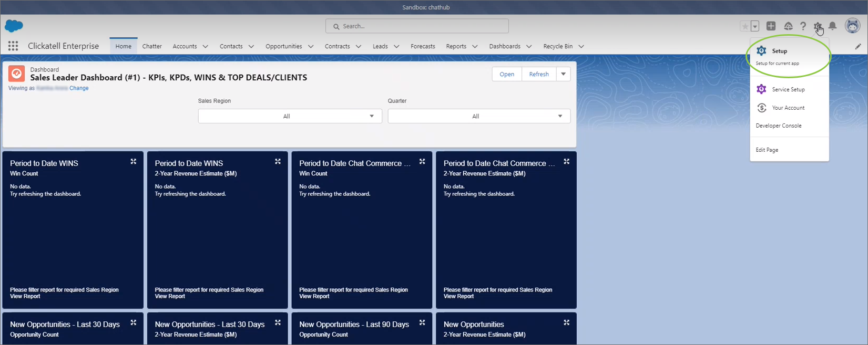This screenshot has width=868, height=345.
Task: Select Setup from the gear menu
Action: [x=779, y=51]
